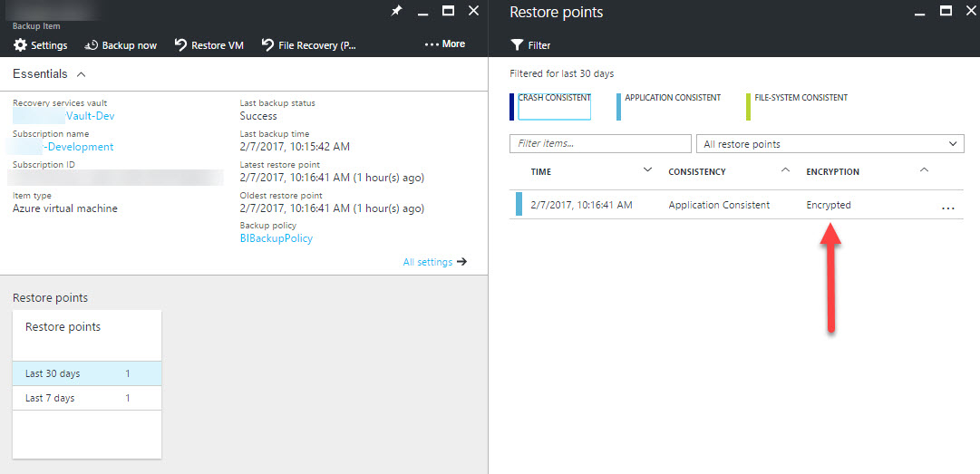
Task: Select the Last 7 days row
Action: click(87, 398)
